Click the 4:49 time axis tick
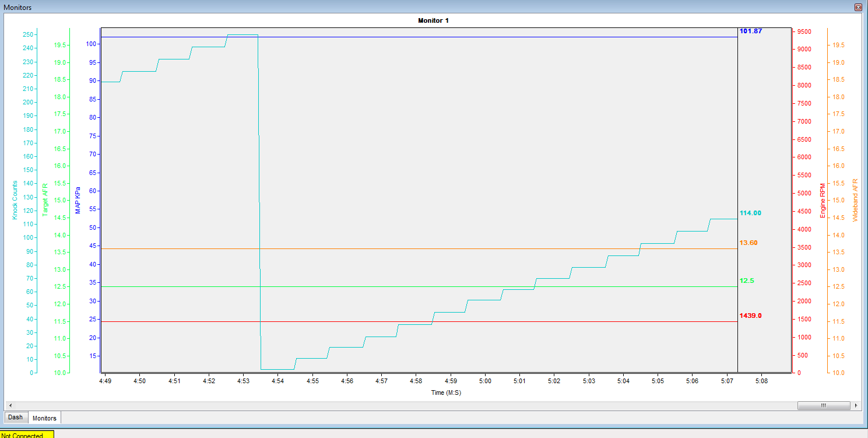The height and width of the screenshot is (438, 868). (105, 381)
